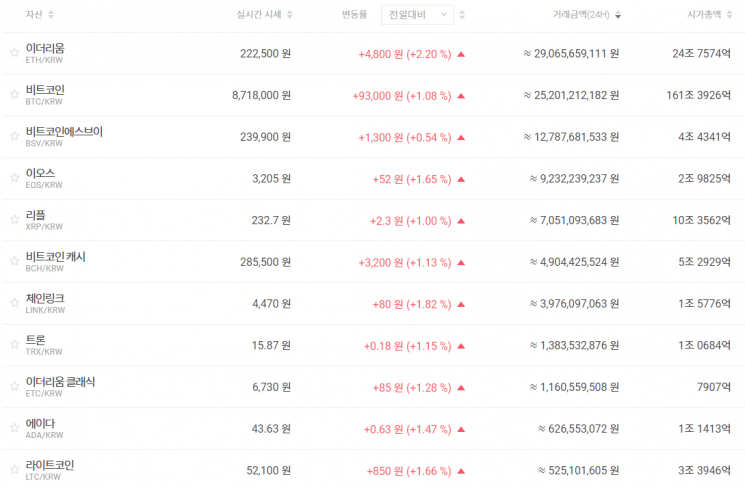745x488 pixels.
Task: Open the 체인링크 asset link
Action: click(x=45, y=298)
